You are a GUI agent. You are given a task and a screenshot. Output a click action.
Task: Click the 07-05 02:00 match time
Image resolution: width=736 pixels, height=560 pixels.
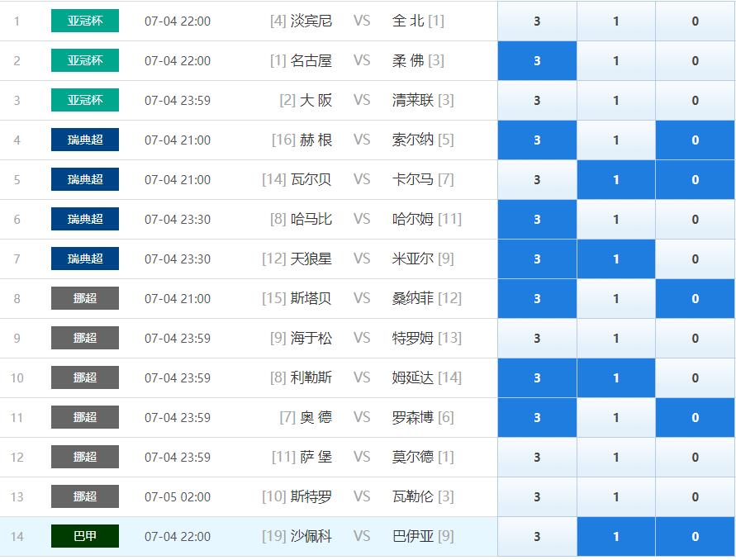[x=178, y=496]
